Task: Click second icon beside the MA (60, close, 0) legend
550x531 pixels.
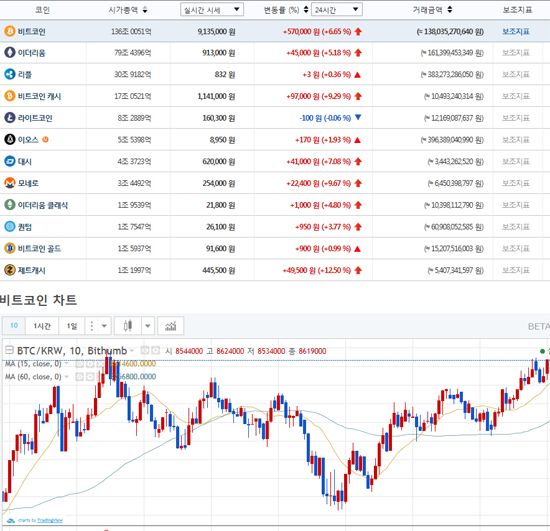Action: [90, 377]
